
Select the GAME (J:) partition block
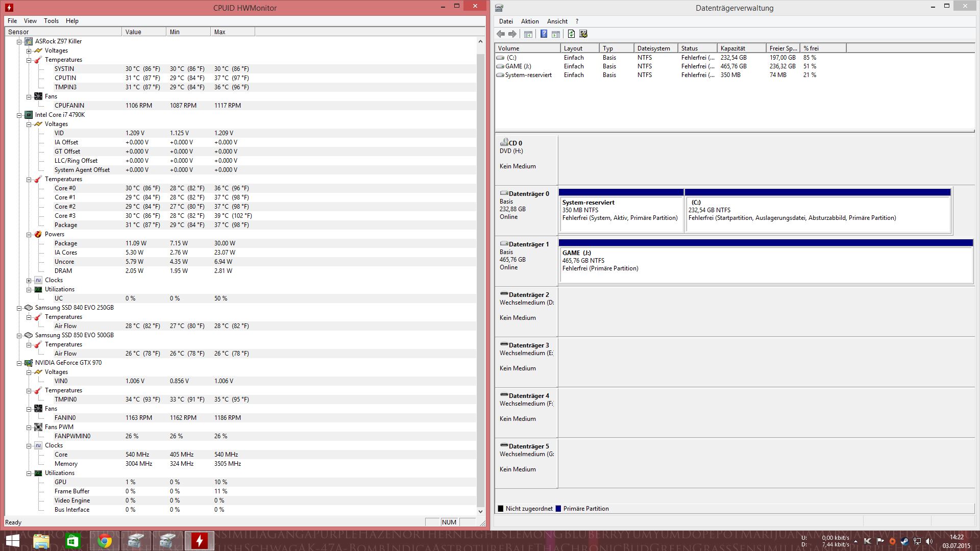[766, 264]
